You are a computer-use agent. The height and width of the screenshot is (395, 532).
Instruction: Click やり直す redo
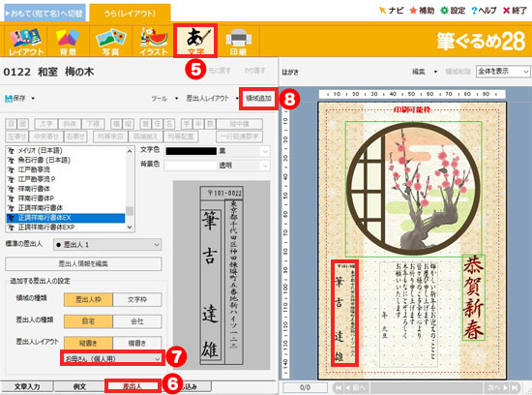coord(254,71)
